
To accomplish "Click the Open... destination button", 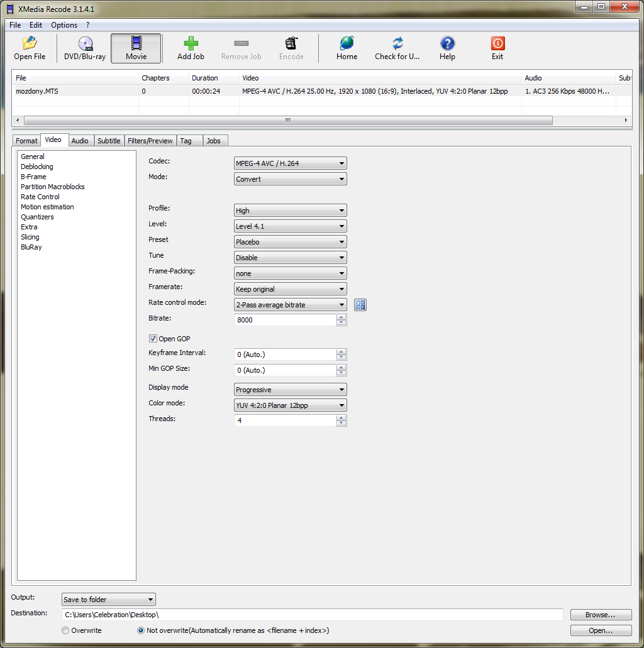I will pyautogui.click(x=600, y=630).
